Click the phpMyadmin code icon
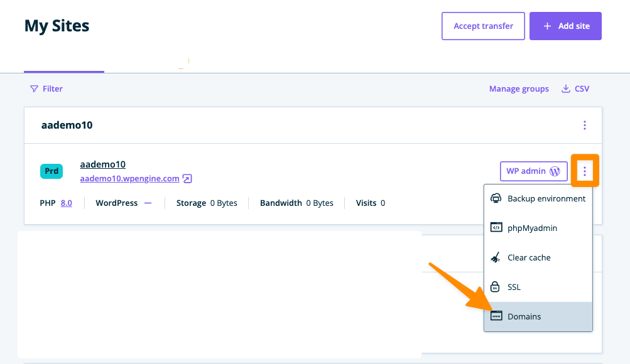Screen dimensions: 630x364 tap(496, 227)
